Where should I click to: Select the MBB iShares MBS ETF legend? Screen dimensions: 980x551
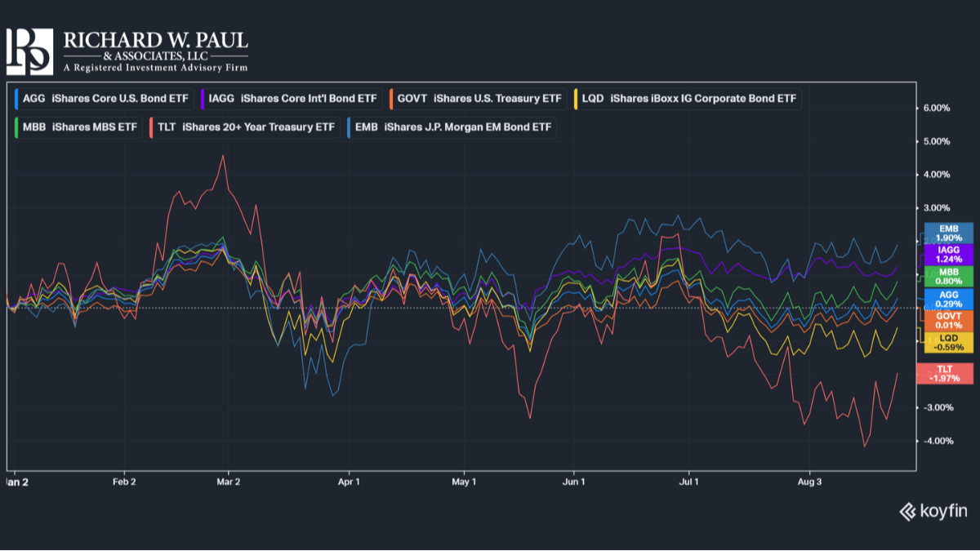click(78, 127)
